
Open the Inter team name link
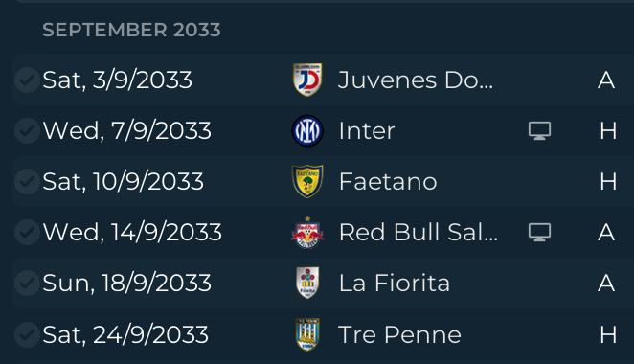[367, 130]
